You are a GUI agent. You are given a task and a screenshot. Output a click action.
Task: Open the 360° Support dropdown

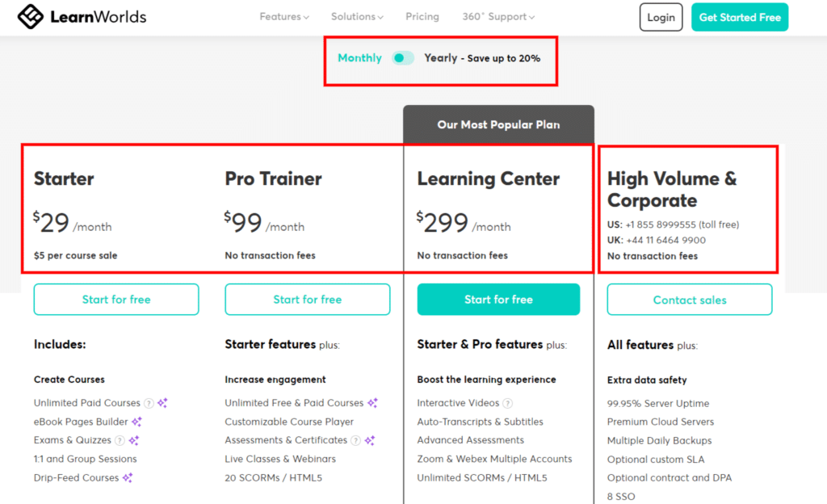click(x=498, y=17)
